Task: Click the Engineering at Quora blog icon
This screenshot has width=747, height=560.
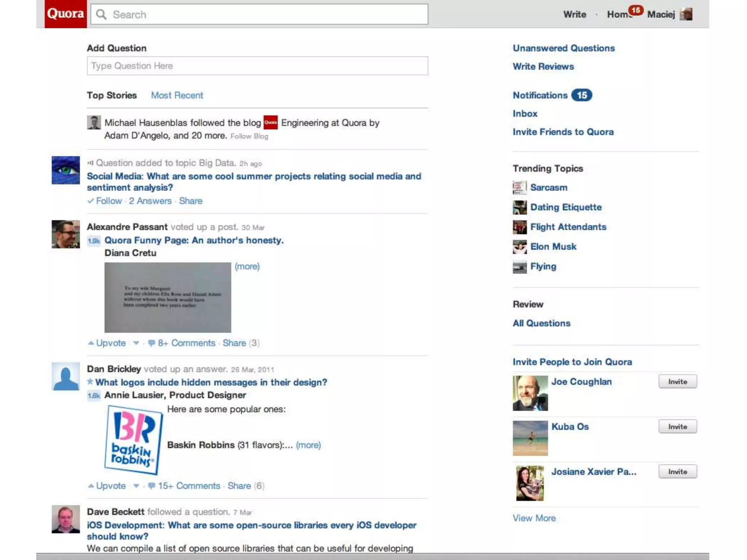Action: pyautogui.click(x=271, y=122)
